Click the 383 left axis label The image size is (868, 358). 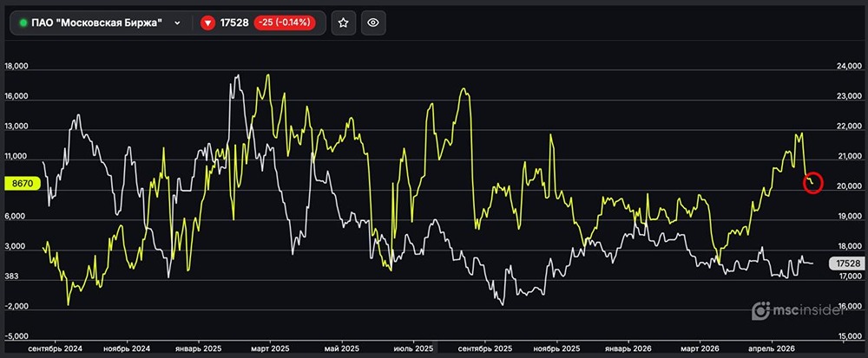[x=12, y=277]
